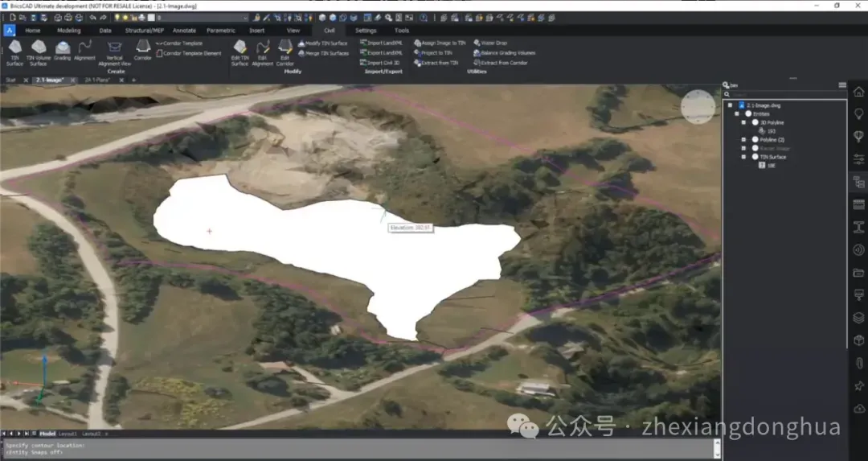Click Merge TIN Surfaces button
This screenshot has width=868, height=461.
pos(323,53)
